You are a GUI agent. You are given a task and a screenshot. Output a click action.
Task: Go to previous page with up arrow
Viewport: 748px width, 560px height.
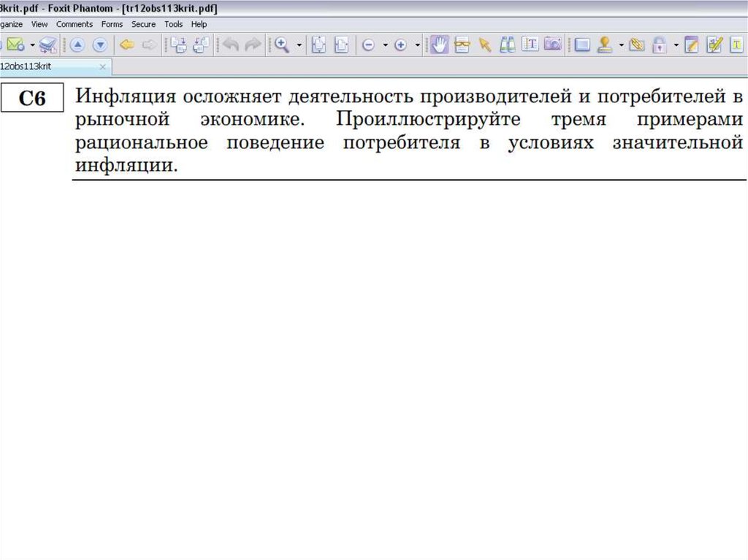pyautogui.click(x=77, y=45)
